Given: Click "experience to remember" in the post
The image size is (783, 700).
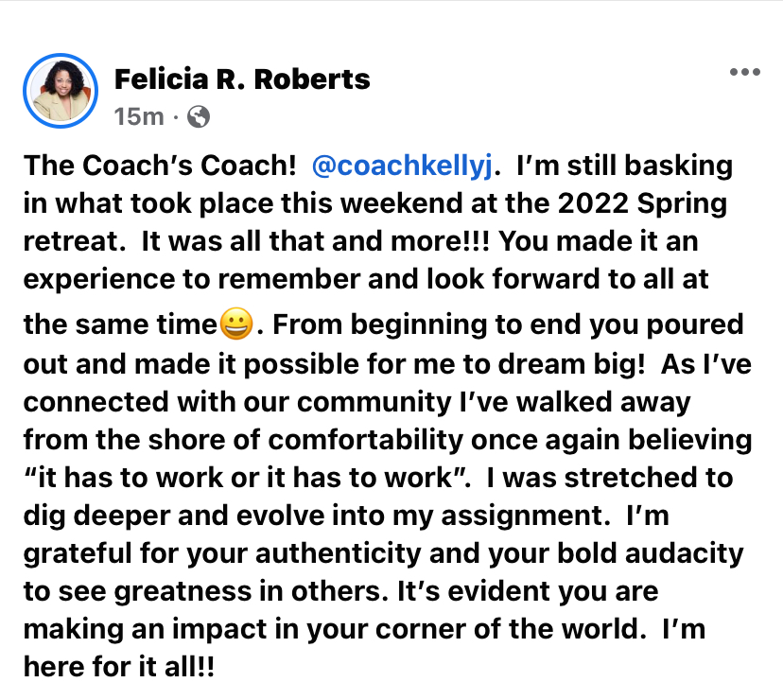Looking at the screenshot, I should tap(192, 279).
